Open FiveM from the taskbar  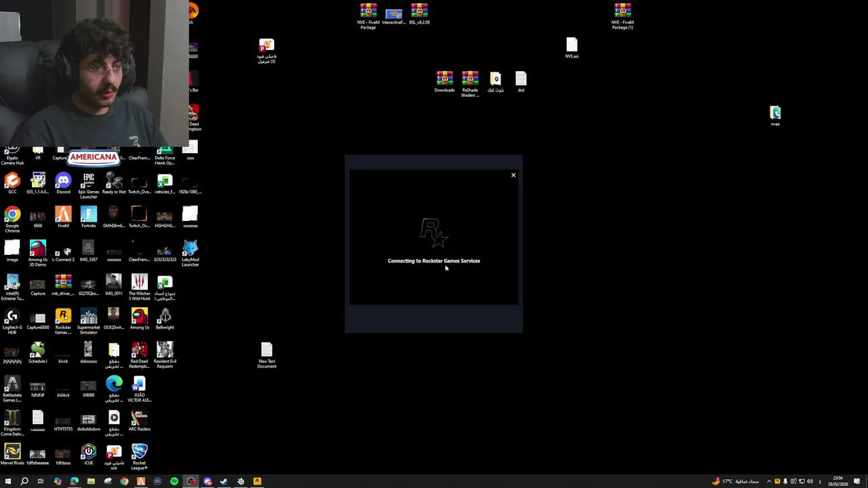pyautogui.click(x=141, y=481)
